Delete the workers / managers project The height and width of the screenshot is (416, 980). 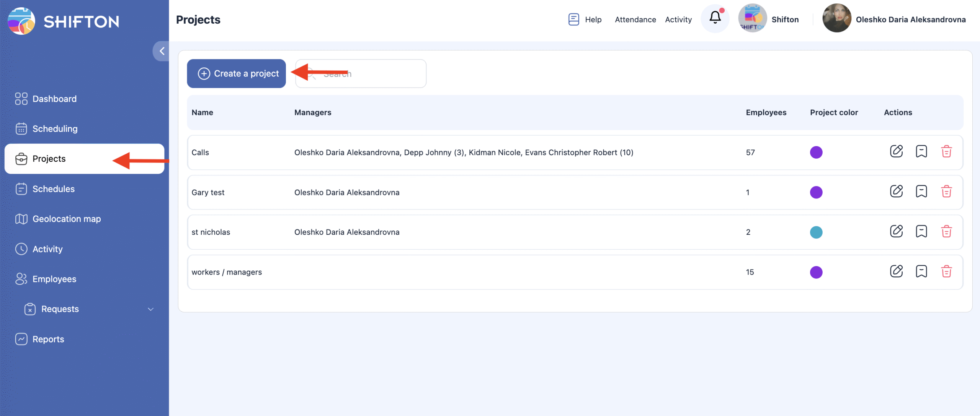[946, 271]
